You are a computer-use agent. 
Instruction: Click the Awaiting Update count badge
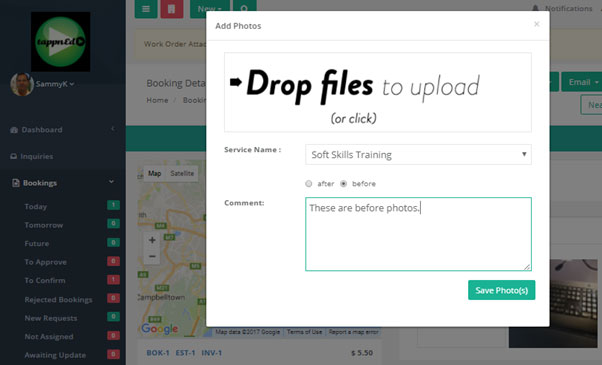pyautogui.click(x=113, y=353)
